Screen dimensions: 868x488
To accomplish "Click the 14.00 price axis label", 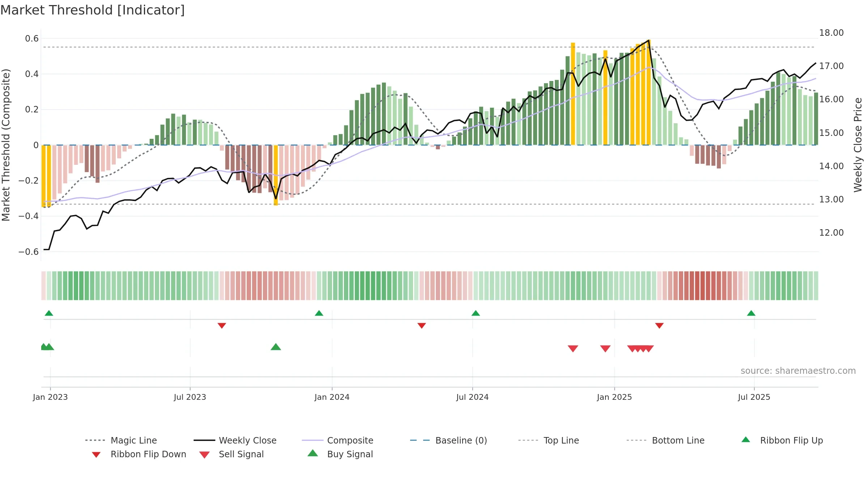I will [x=831, y=166].
